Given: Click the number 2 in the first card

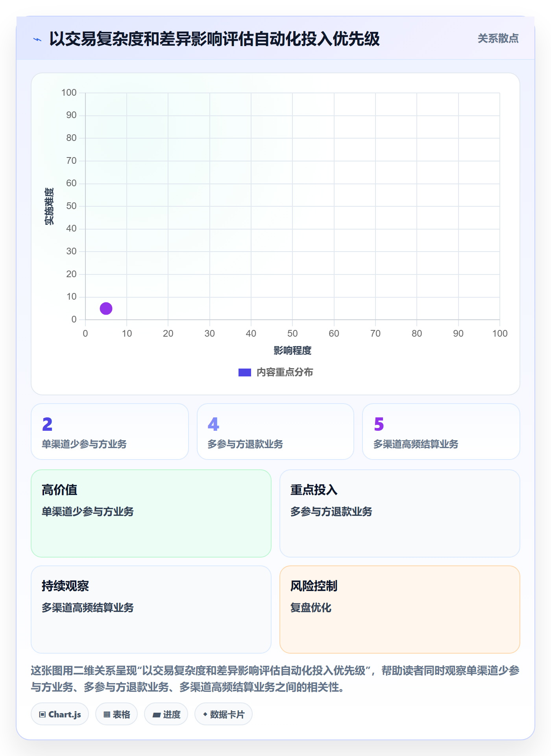Looking at the screenshot, I should (x=47, y=424).
